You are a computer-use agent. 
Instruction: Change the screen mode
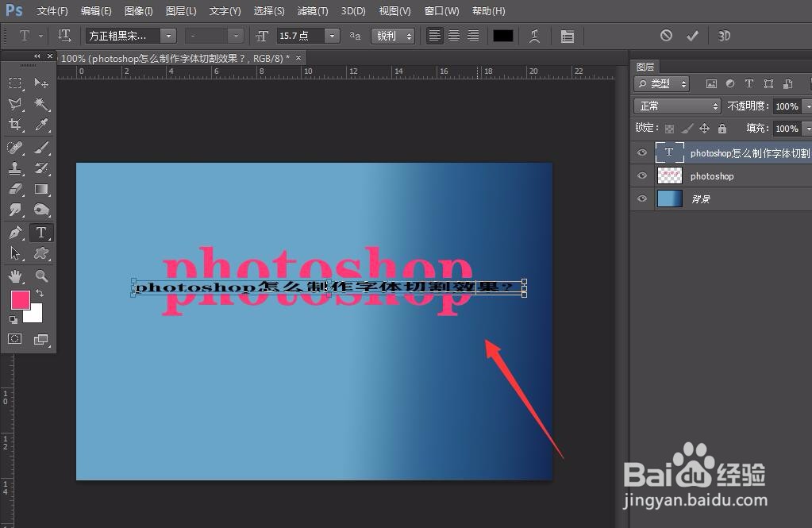[x=41, y=339]
